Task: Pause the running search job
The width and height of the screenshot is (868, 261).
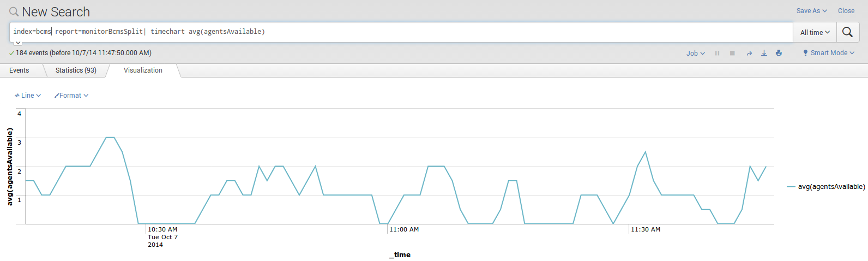Action: [x=717, y=53]
